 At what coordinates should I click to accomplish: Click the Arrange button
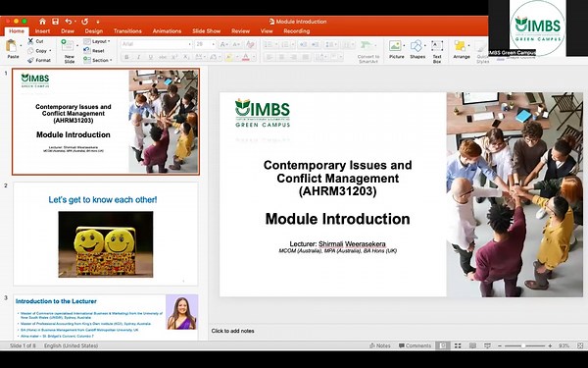pos(462,50)
